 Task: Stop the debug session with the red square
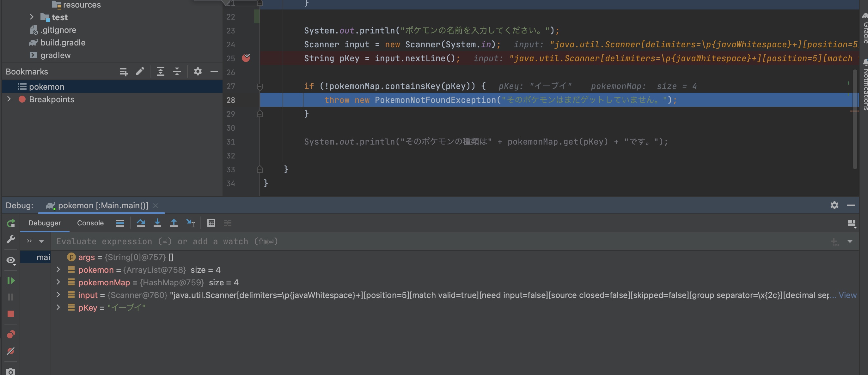point(11,314)
